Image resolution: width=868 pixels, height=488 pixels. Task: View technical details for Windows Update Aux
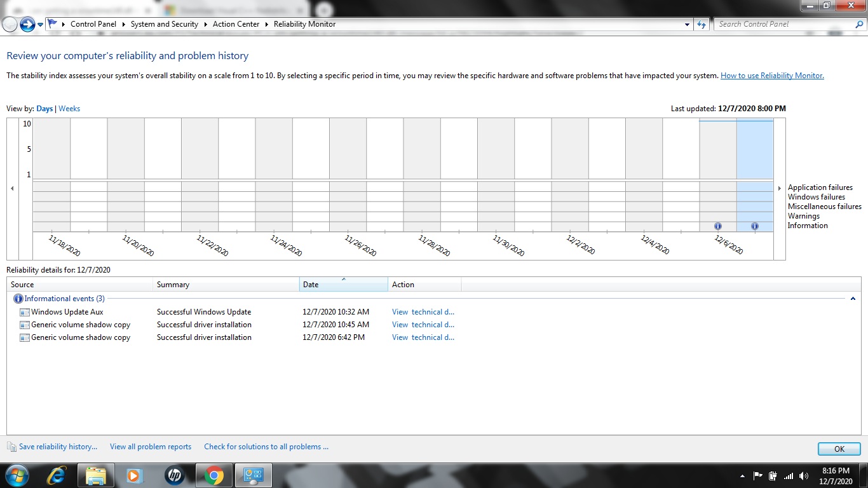click(423, 312)
